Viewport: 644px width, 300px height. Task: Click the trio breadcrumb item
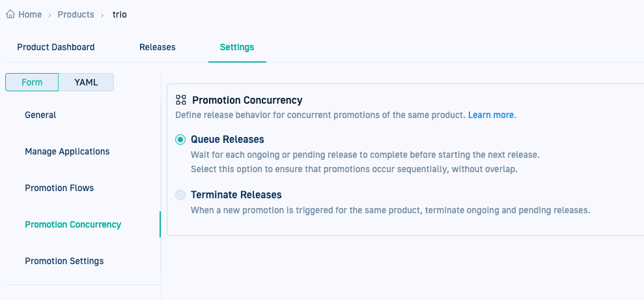click(120, 14)
